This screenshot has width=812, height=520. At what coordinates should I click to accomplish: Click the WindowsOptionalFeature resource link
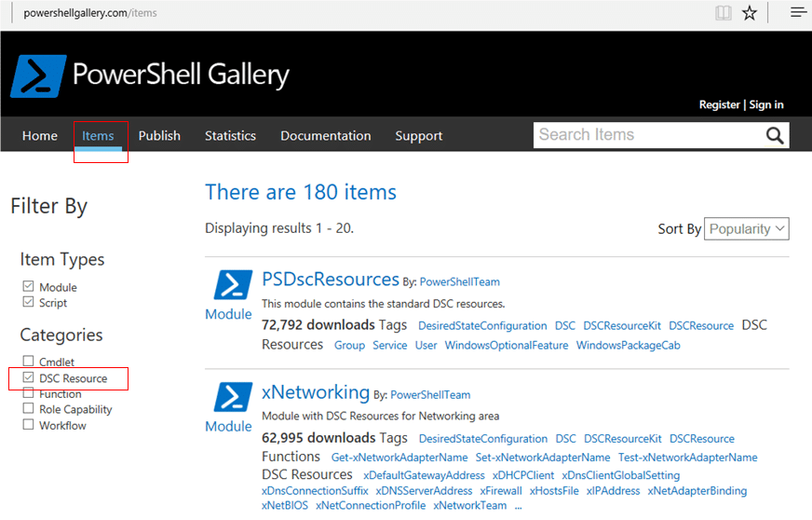pyautogui.click(x=507, y=346)
